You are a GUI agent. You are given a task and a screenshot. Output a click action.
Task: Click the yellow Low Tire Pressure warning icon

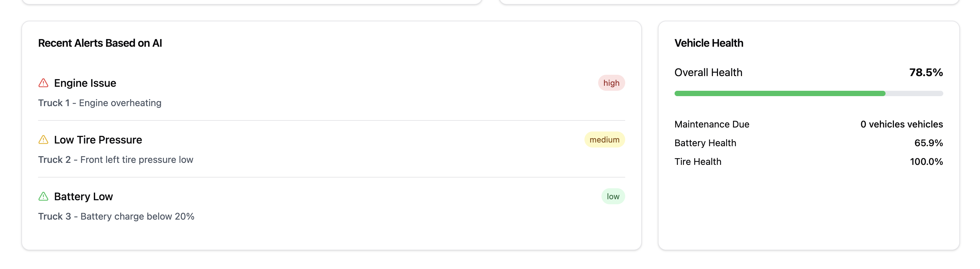pos(43,140)
